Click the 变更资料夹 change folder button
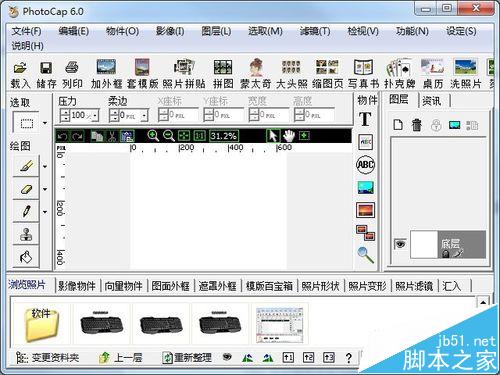The height and width of the screenshot is (375, 500). point(48,358)
